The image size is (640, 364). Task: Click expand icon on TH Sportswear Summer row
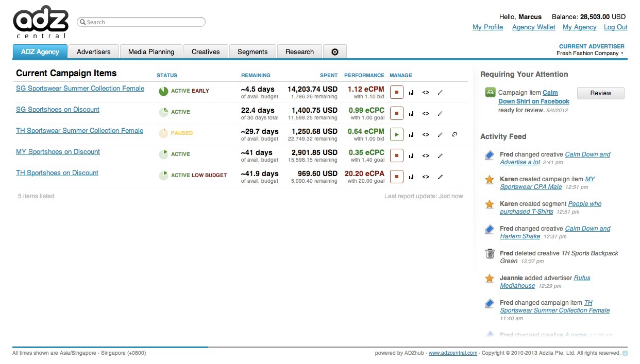(x=454, y=135)
